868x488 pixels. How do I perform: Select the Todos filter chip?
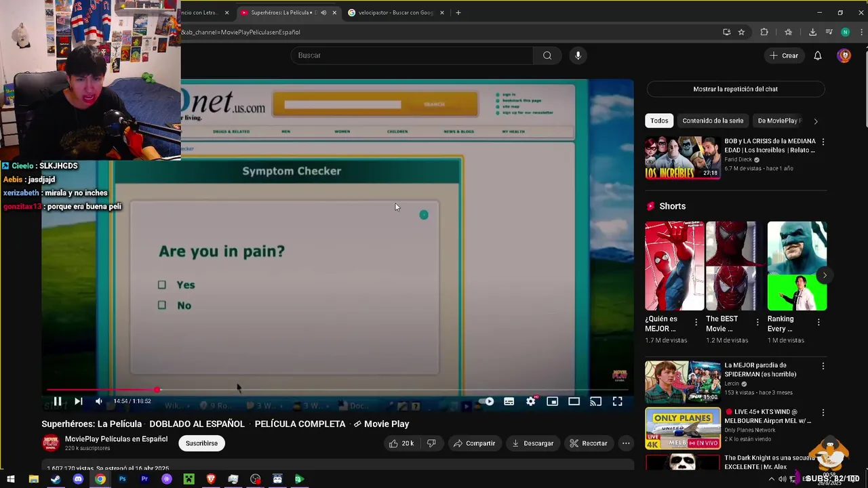659,121
